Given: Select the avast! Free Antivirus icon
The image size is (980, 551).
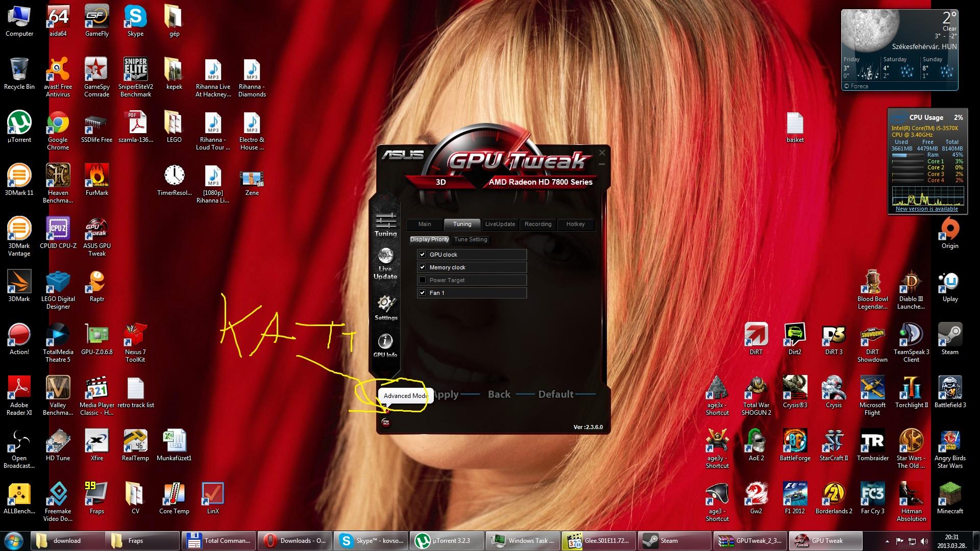Looking at the screenshot, I should (58, 78).
